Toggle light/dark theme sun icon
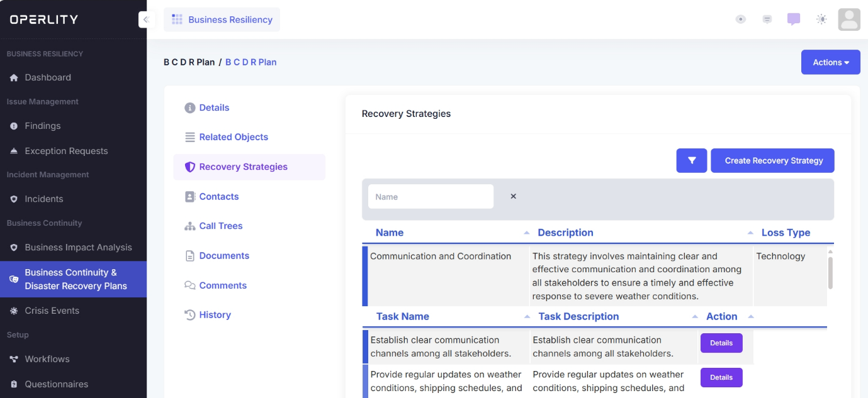This screenshot has height=398, width=868. [x=821, y=19]
